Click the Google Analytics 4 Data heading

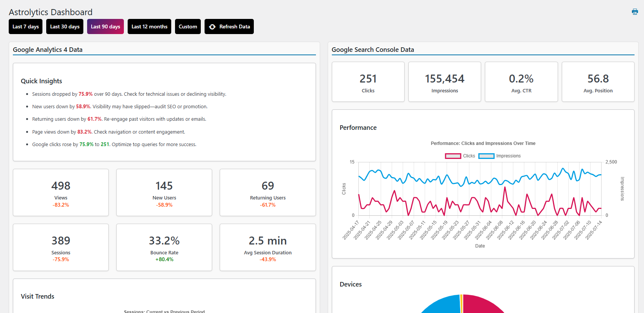tap(48, 50)
